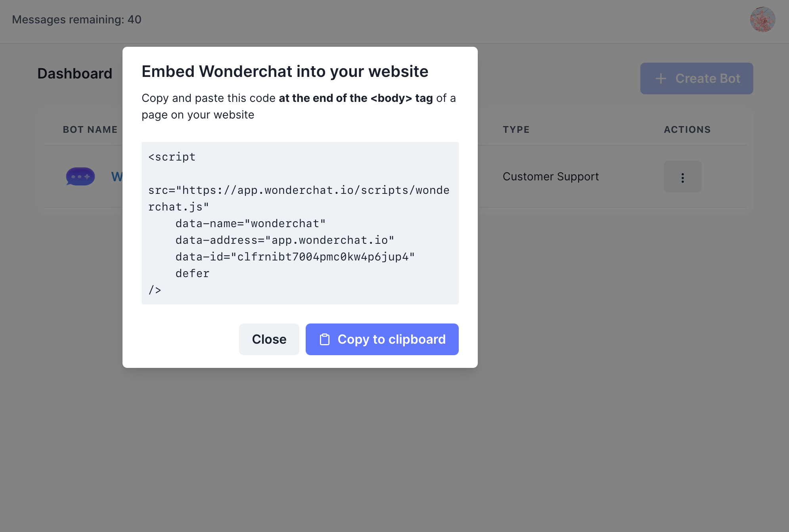This screenshot has width=789, height=532.
Task: Click the ACTIONS column header
Action: coord(687,130)
